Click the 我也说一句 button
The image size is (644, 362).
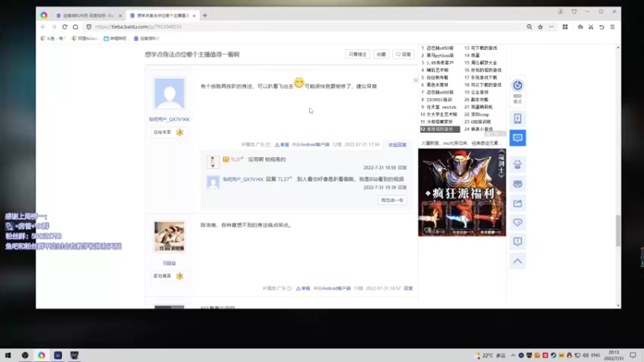click(392, 200)
